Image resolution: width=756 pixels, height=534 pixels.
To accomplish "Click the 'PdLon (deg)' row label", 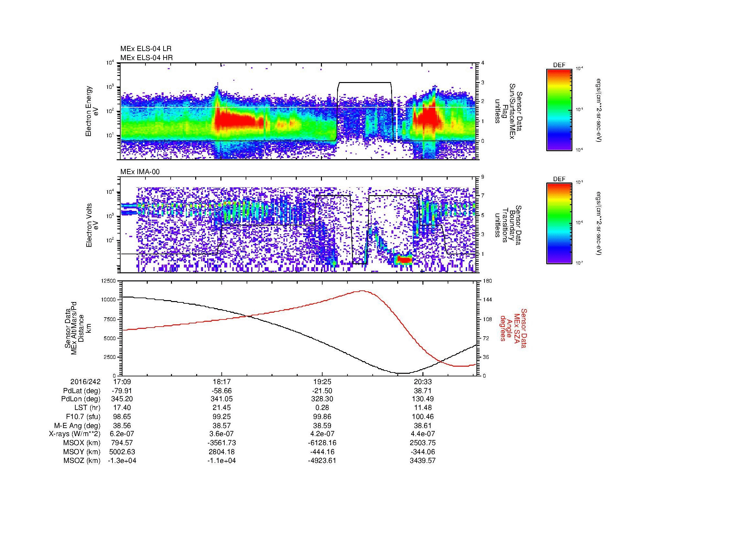I will 81,399.
